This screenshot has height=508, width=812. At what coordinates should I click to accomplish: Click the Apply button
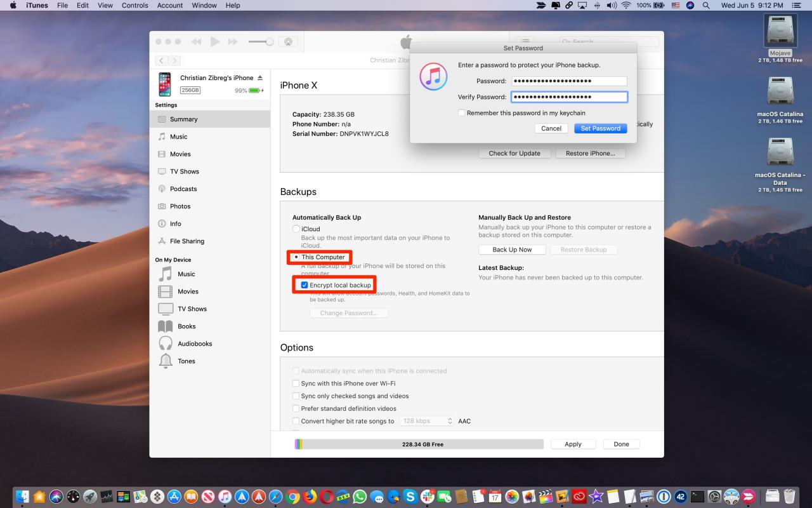pyautogui.click(x=573, y=444)
